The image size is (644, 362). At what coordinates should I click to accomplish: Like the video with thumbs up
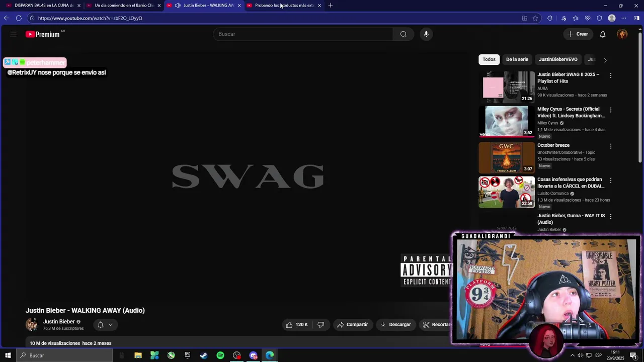(297, 325)
